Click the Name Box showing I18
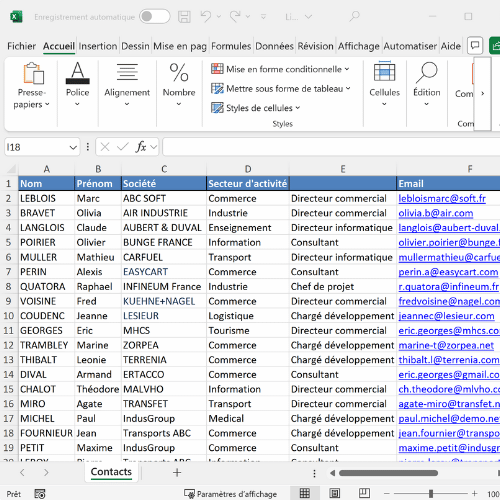The image size is (500, 500). click(36, 147)
